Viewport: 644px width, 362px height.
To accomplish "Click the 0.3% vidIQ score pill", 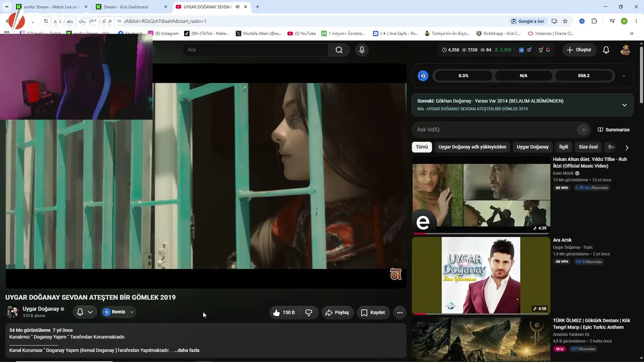I will pyautogui.click(x=463, y=76).
